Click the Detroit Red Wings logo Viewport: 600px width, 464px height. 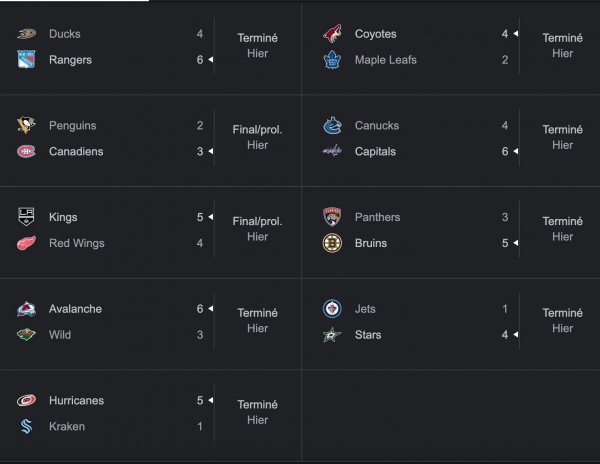[x=26, y=243]
